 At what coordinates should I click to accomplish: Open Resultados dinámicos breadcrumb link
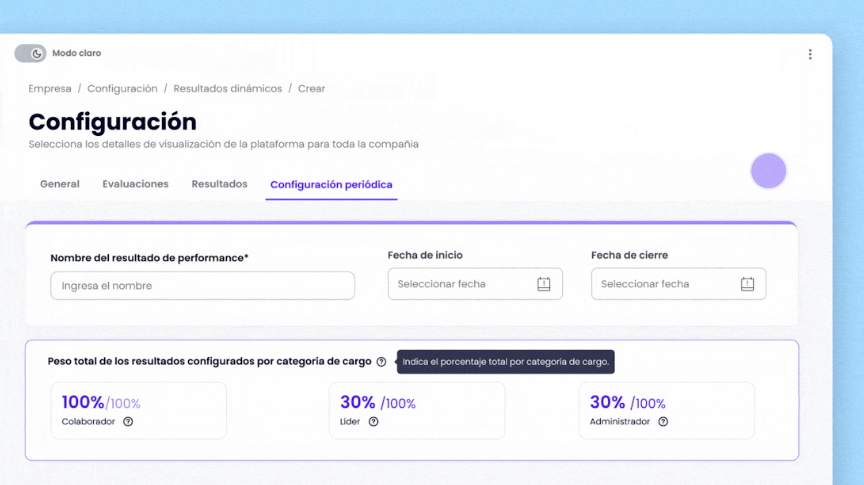228,89
